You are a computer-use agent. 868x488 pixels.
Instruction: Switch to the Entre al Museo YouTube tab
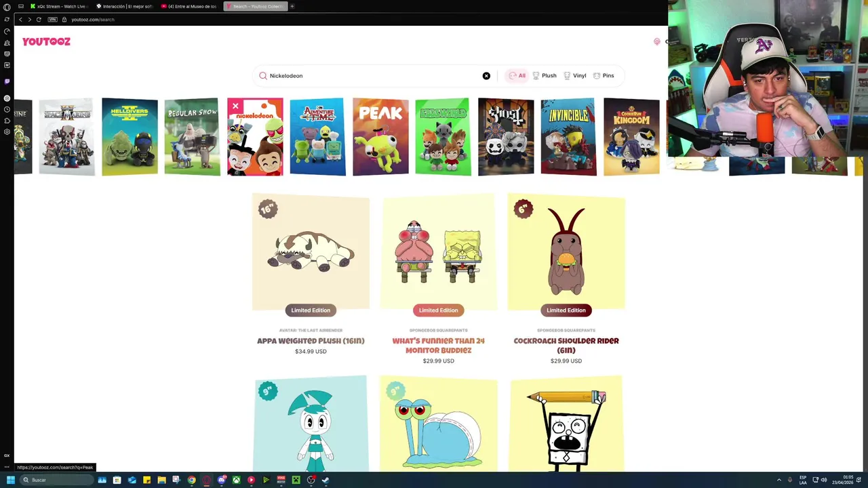(190, 6)
